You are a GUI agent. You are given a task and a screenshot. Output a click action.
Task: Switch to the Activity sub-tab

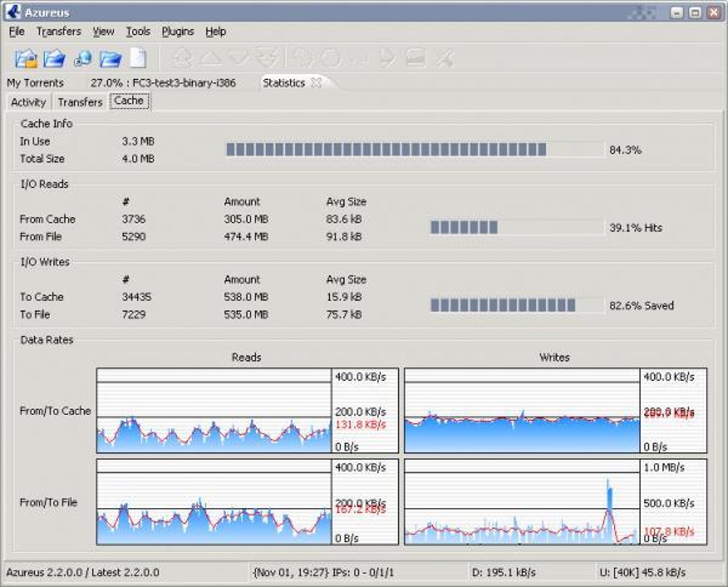29,102
